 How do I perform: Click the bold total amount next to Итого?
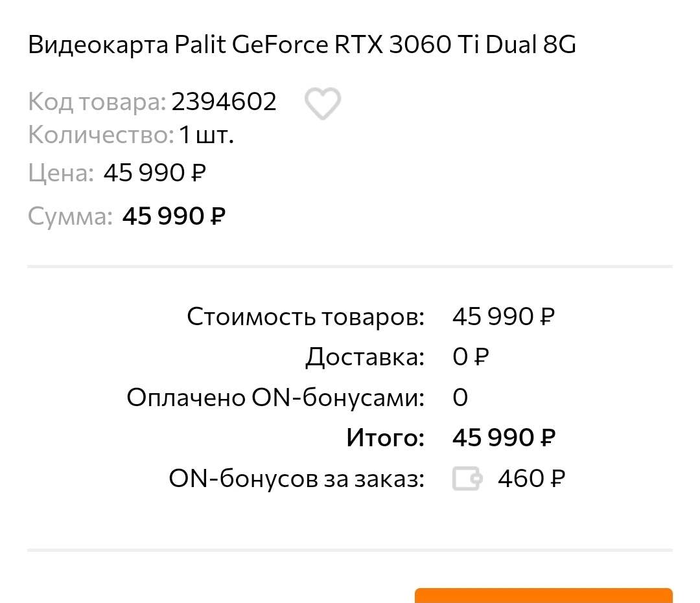click(x=504, y=438)
